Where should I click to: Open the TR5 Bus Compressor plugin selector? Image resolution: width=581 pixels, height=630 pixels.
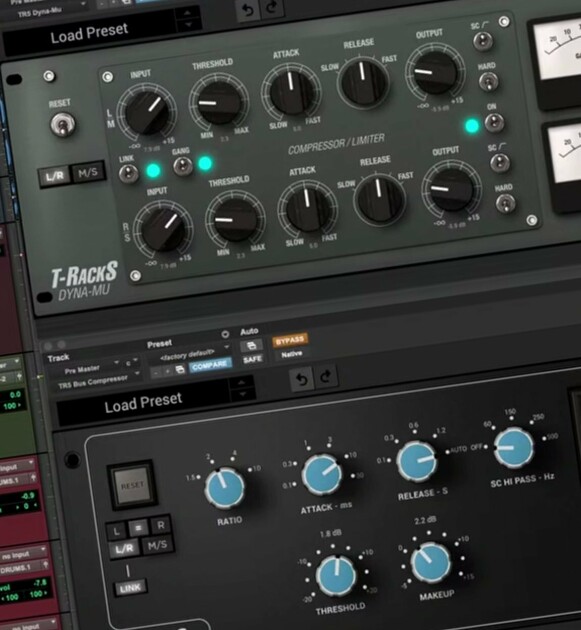pos(97,381)
